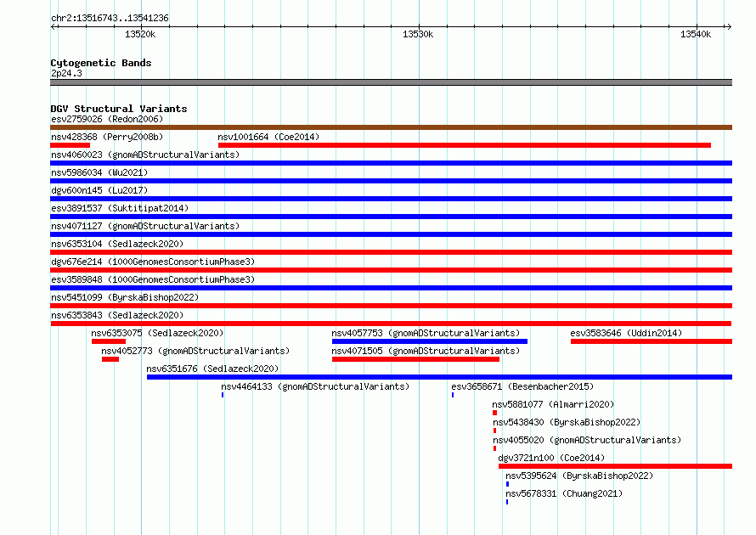Open nsv5451099 (ByrskaBishop2022) label
Viewport: 756px width, 535px height.
coord(125,297)
